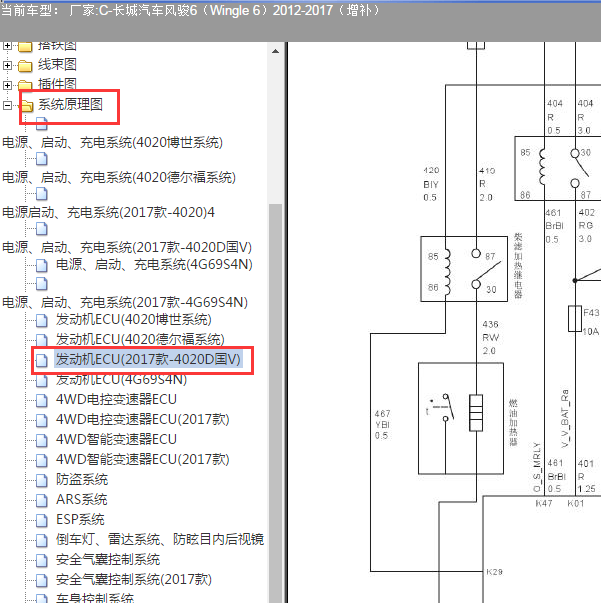Click the 系统原理图 folder icon

point(26,105)
